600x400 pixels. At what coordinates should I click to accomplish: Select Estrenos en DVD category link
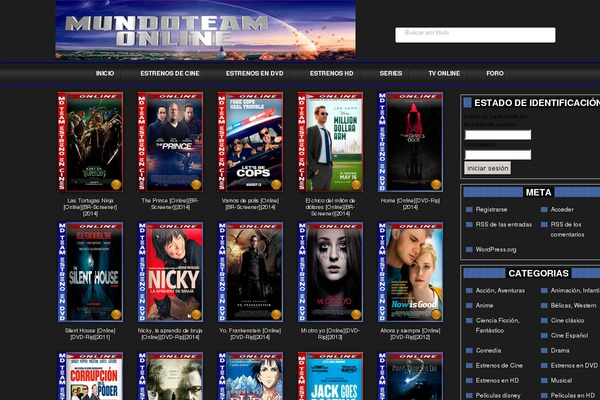pyautogui.click(x=574, y=366)
